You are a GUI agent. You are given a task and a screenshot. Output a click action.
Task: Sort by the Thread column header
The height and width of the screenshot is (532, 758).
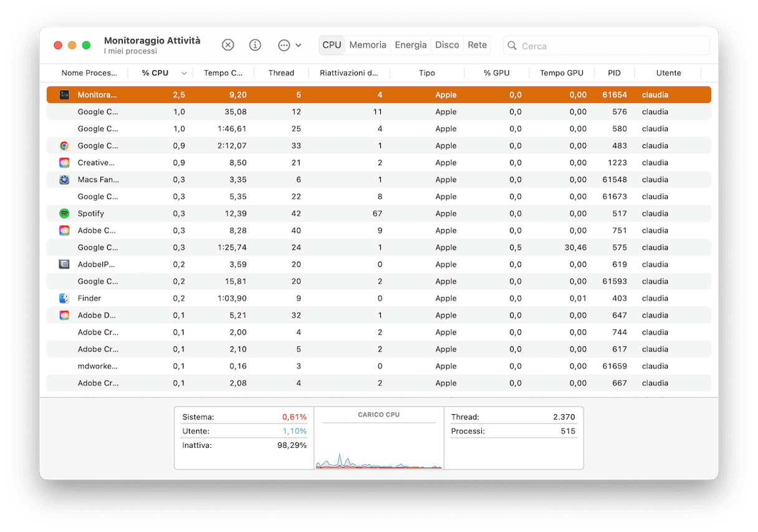click(x=281, y=73)
